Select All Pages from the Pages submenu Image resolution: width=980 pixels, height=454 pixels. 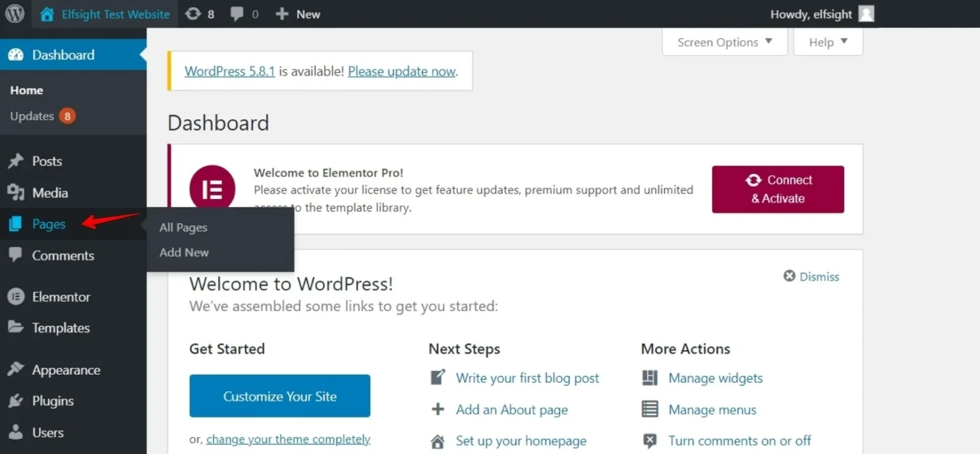[x=182, y=227]
